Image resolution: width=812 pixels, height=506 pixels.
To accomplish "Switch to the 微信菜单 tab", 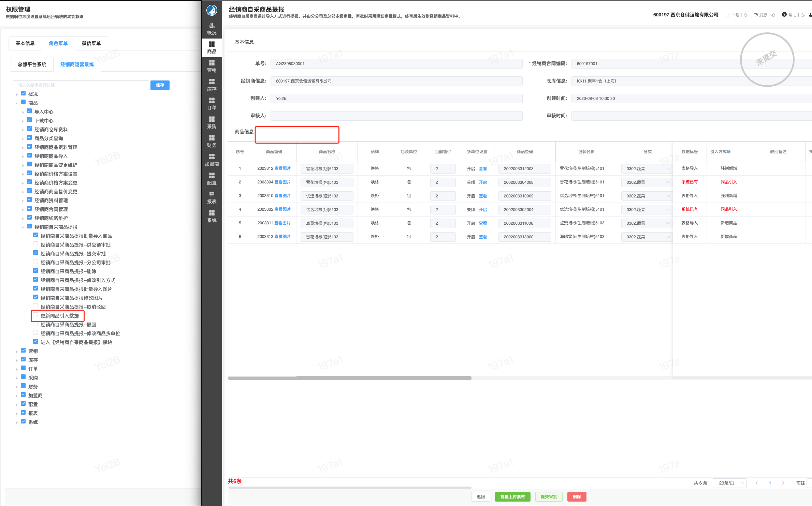I will pos(91,43).
